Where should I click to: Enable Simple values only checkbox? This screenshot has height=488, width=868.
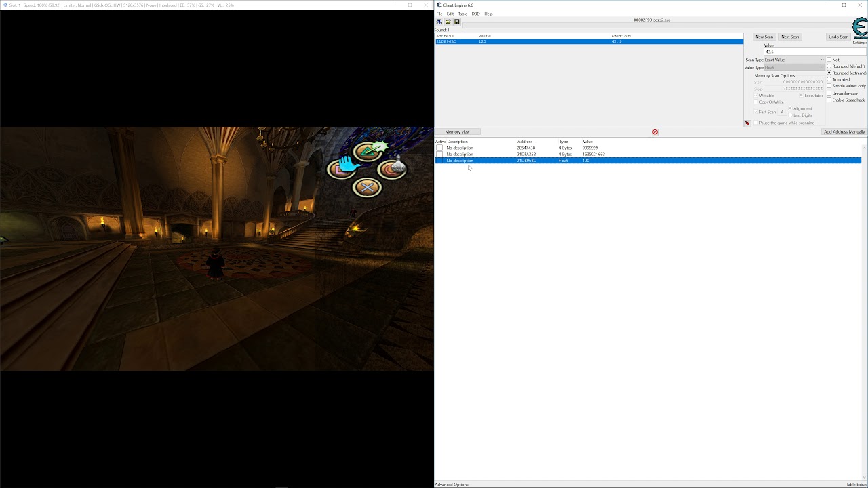point(829,86)
